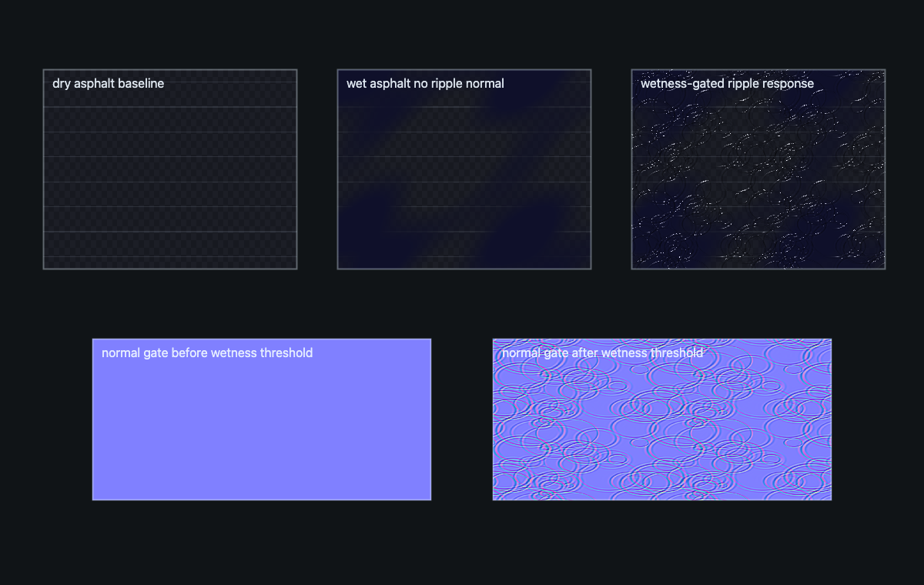Open the normal gate after wetness threshold panel

pyautogui.click(x=662, y=420)
